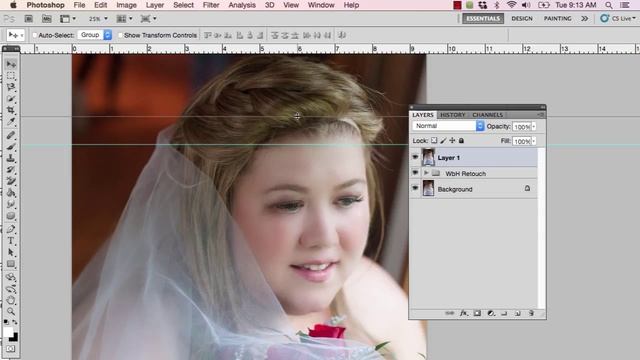
Task: Show more workspaces chevron
Action: click(x=585, y=18)
